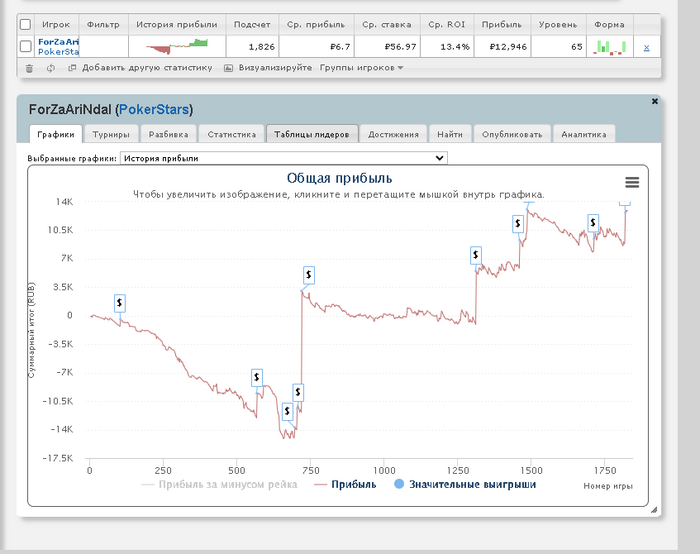Click the $ marker at the -14K low point
Image resolution: width=700 pixels, height=554 pixels.
click(x=288, y=411)
